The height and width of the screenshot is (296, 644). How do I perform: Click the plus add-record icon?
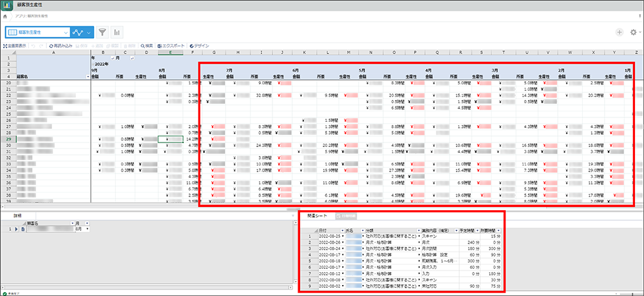click(620, 32)
